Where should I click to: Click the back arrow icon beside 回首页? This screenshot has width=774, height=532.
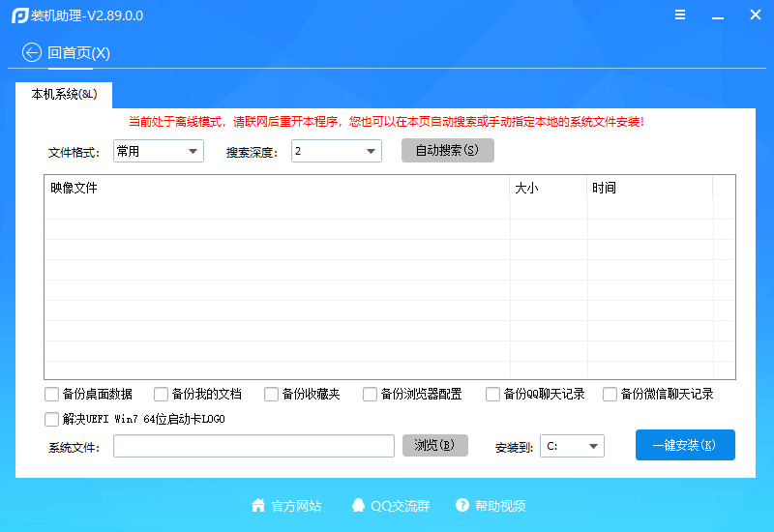click(x=32, y=52)
